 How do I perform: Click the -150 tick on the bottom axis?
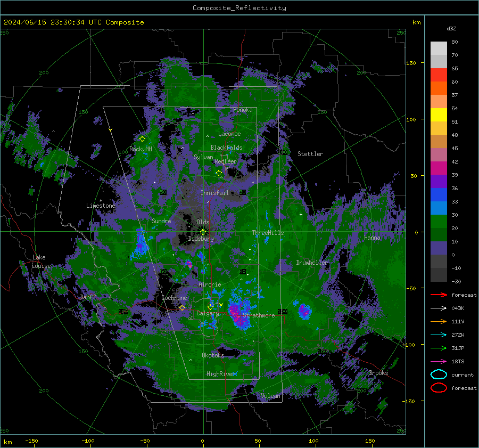point(31,441)
